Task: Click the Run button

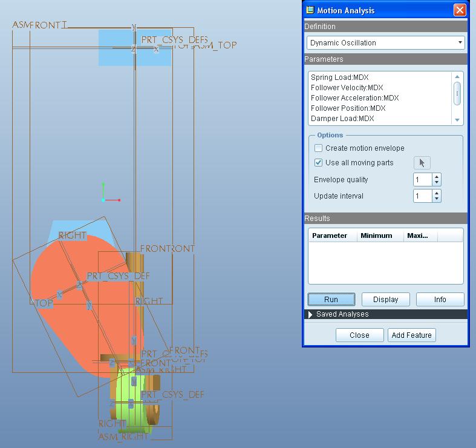Action: click(331, 300)
